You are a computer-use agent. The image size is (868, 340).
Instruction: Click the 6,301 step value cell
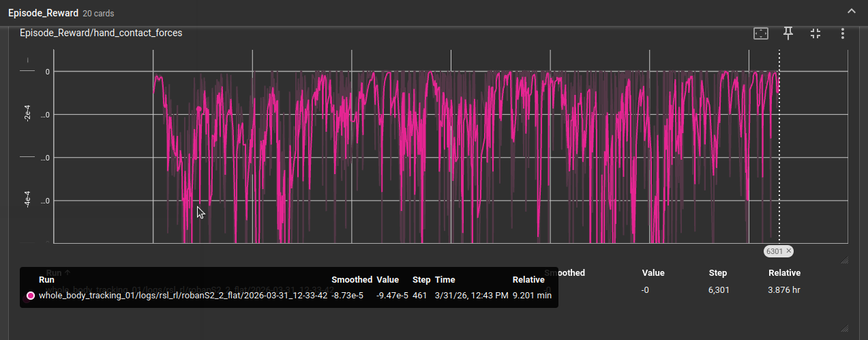click(719, 290)
